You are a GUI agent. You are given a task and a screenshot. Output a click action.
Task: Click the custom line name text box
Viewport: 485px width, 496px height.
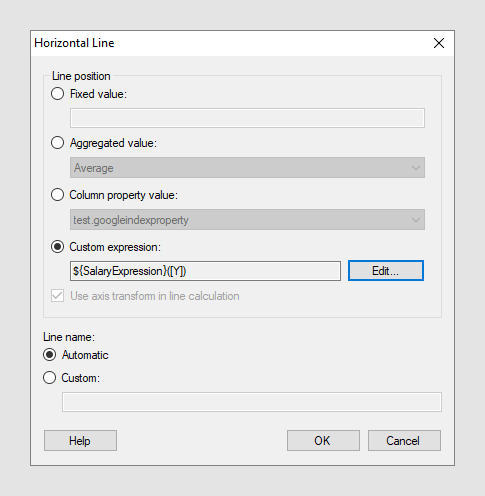pos(252,402)
